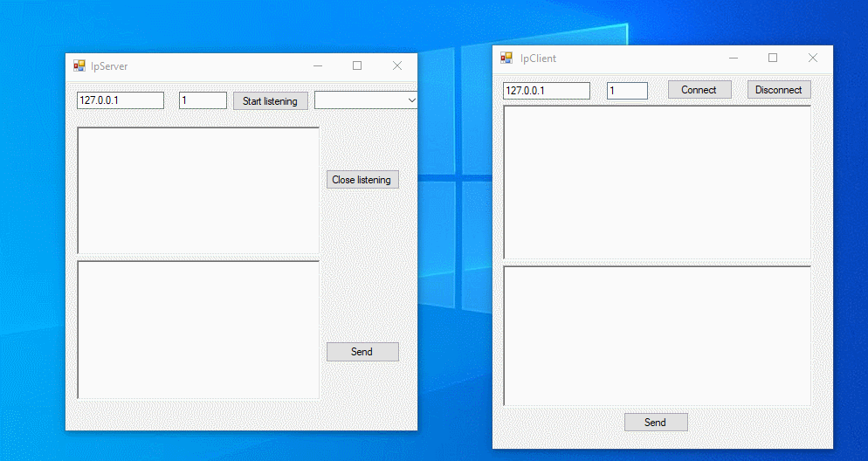Click the upper message log box in IpServer
This screenshot has height=461, width=868.
click(198, 191)
